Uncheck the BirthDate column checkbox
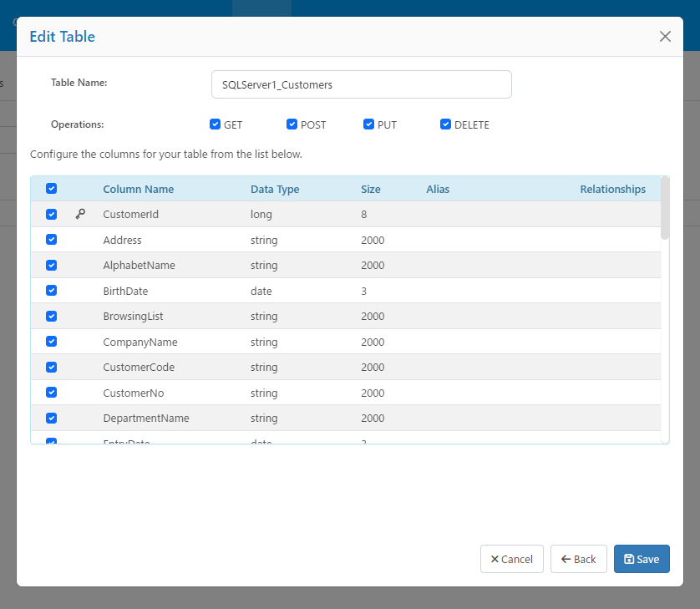 (x=51, y=291)
